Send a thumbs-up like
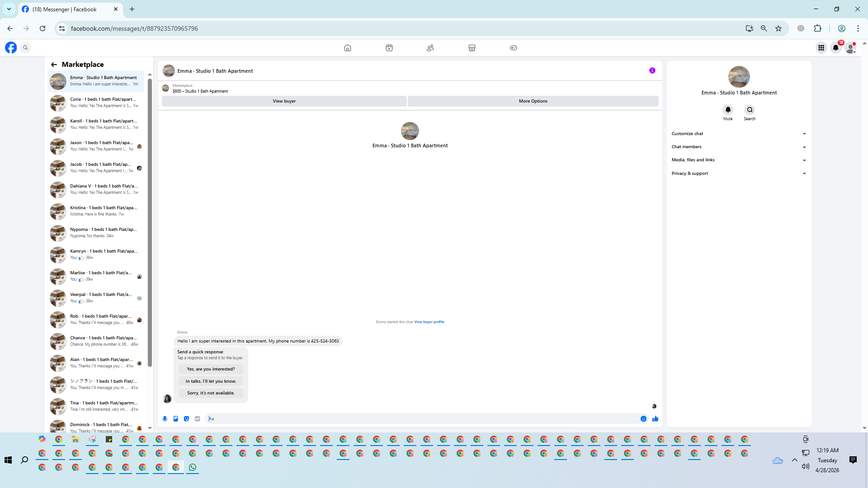Image resolution: width=868 pixels, height=488 pixels. click(655, 419)
